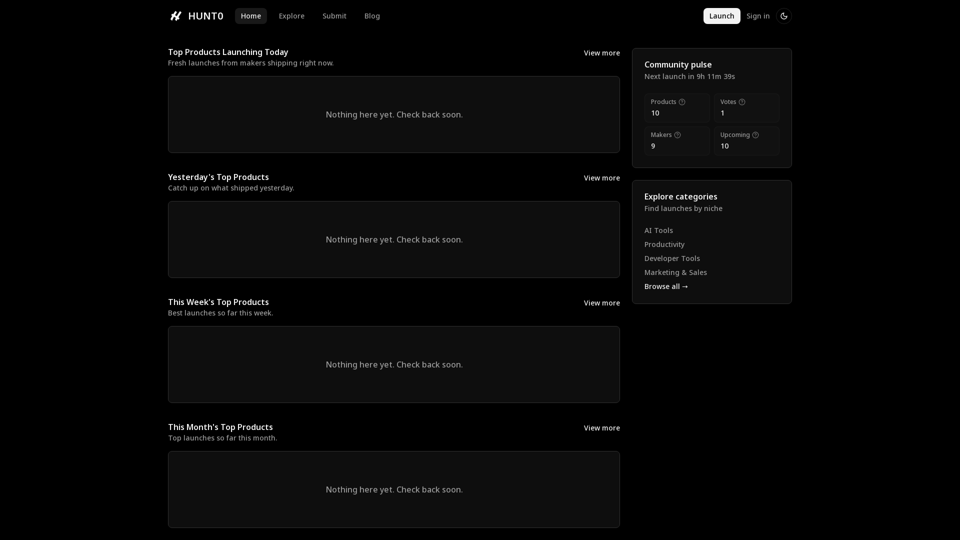Click the Makers stat help icon
The width and height of the screenshot is (960, 540).
coord(677,135)
